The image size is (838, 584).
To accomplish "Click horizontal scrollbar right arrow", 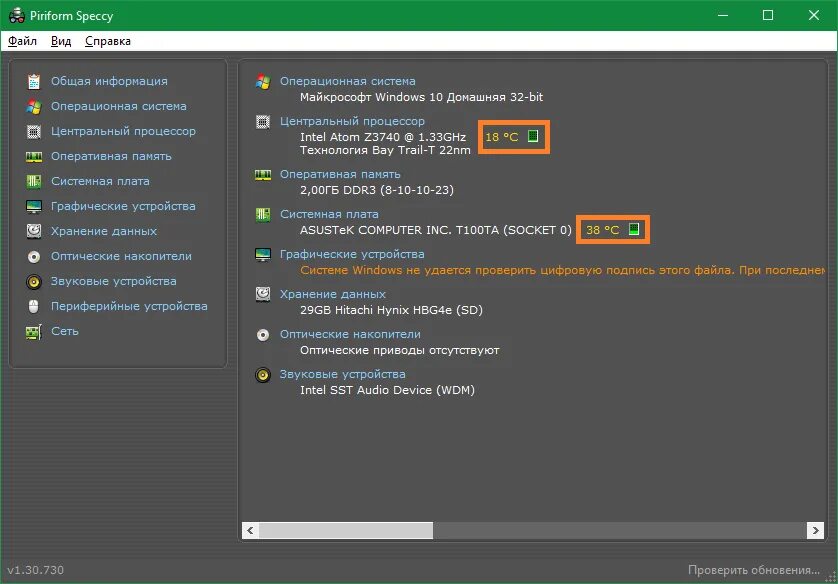I will tap(815, 531).
